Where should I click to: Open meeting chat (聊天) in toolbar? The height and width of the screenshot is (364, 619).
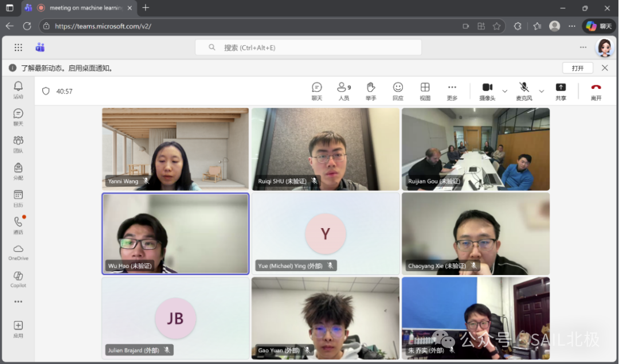316,91
